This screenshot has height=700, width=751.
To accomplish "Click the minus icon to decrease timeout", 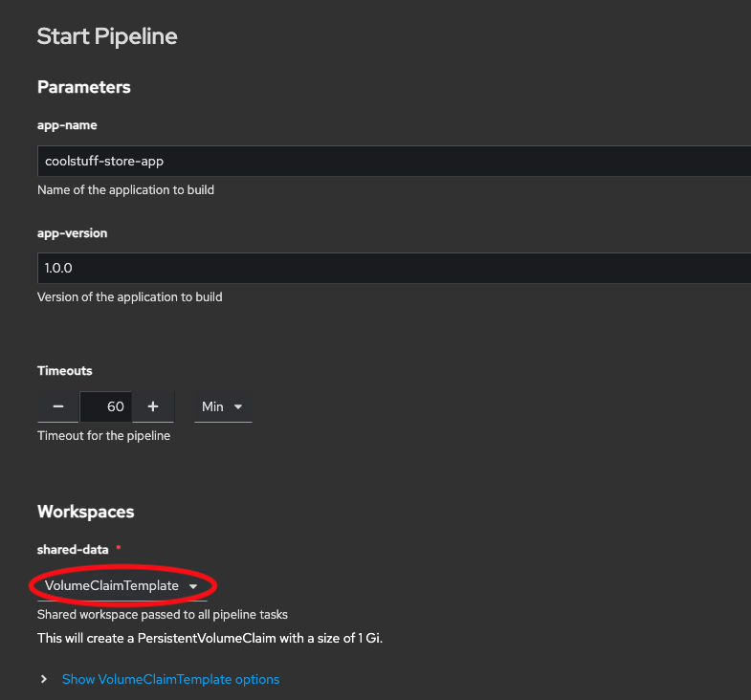I will (58, 406).
